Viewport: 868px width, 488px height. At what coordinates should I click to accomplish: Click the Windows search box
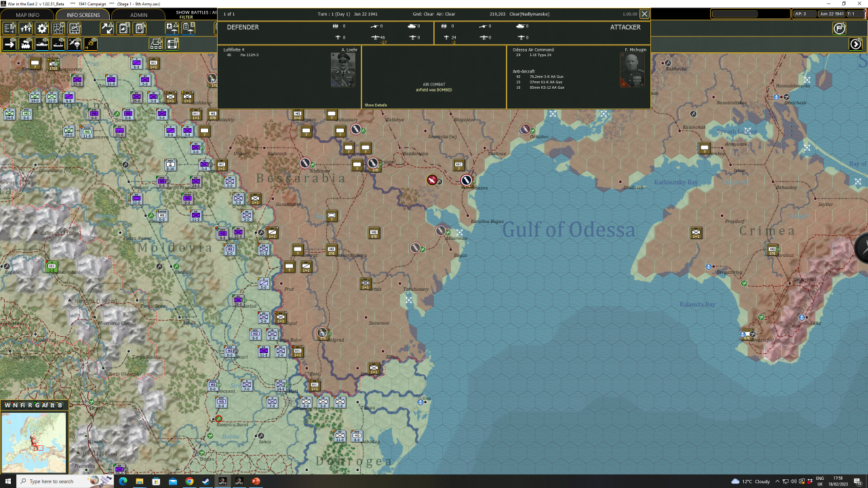[x=51, y=481]
